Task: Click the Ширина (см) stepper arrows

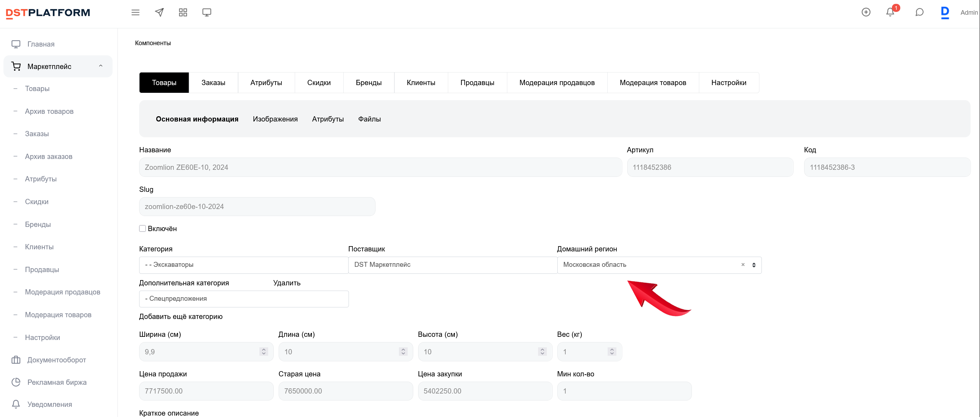Action: click(x=264, y=352)
